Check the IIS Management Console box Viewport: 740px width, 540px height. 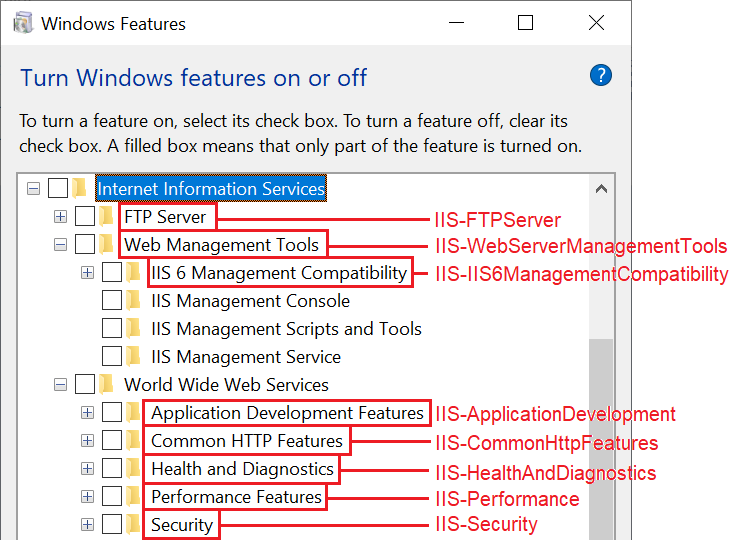click(x=112, y=300)
